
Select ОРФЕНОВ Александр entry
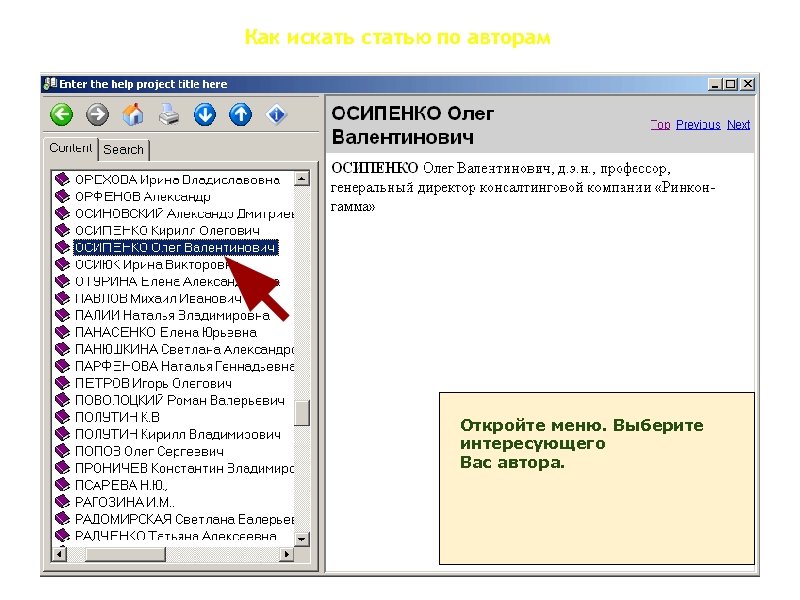point(143,196)
